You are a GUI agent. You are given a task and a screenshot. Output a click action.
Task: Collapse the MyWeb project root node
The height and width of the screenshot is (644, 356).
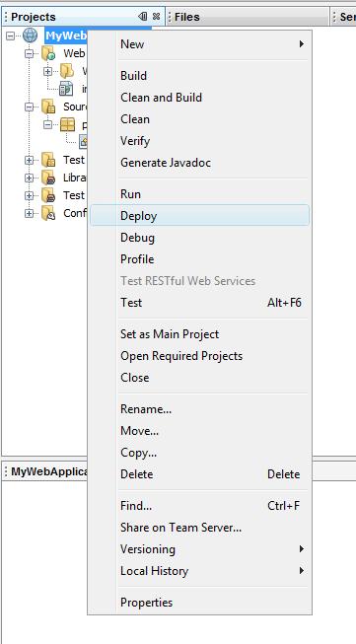[x=11, y=36]
